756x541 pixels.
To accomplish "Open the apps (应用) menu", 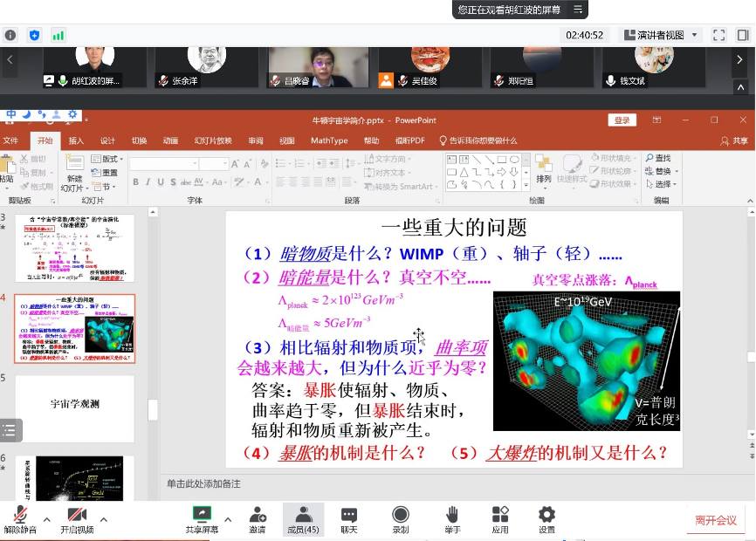I will [500, 518].
